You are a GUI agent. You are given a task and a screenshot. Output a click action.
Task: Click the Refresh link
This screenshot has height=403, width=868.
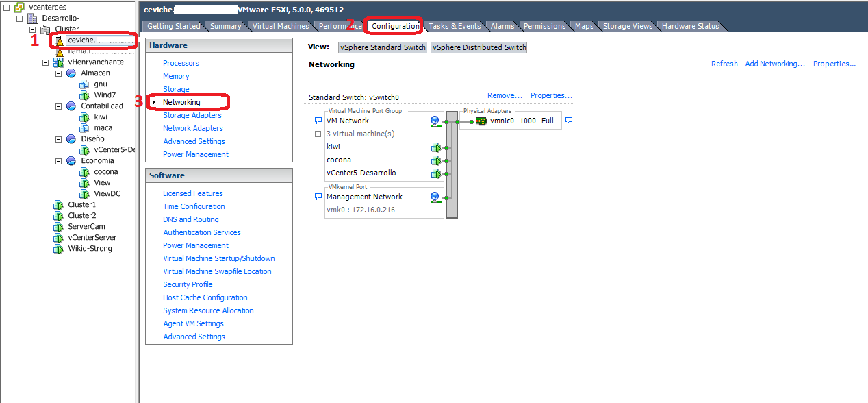click(x=724, y=64)
